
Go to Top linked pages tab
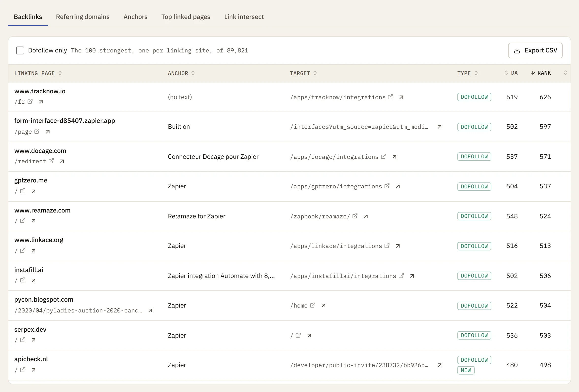click(186, 17)
